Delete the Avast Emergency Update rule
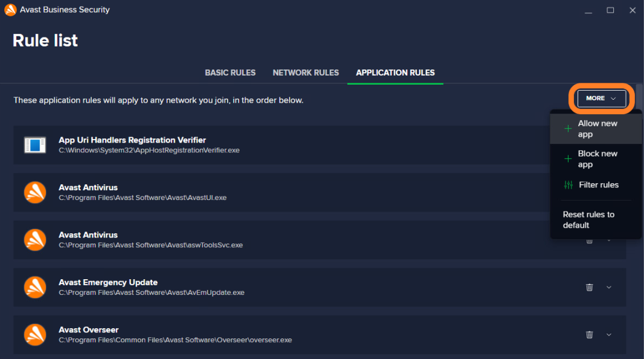This screenshot has height=359, width=644. [589, 287]
